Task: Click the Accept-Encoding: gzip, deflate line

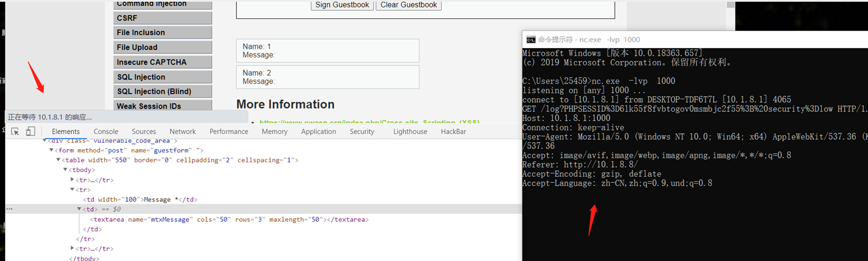Action: [x=591, y=174]
